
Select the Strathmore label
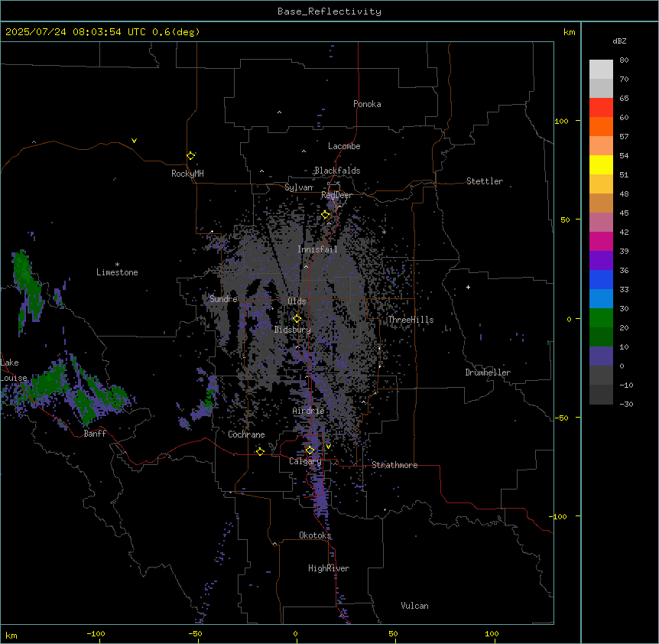pos(394,465)
